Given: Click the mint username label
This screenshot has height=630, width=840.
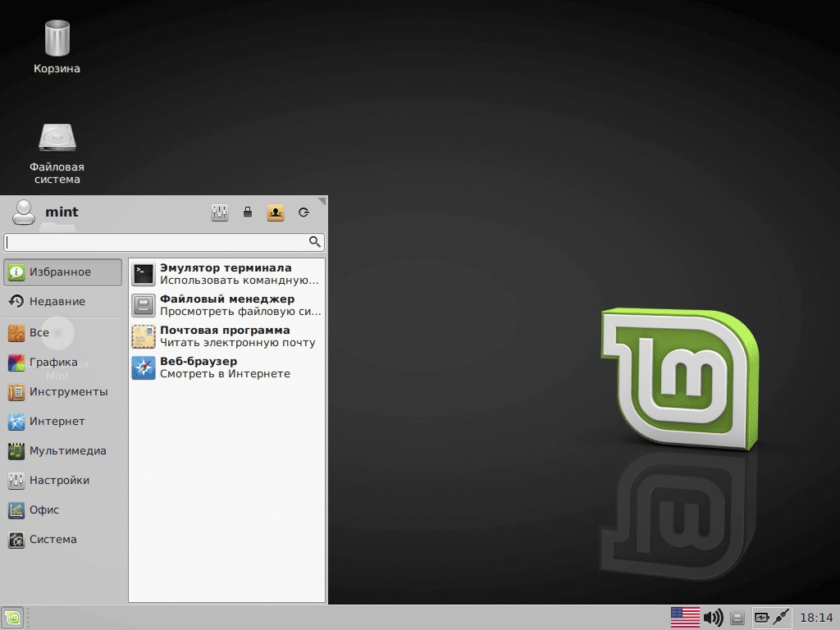Looking at the screenshot, I should [62, 212].
